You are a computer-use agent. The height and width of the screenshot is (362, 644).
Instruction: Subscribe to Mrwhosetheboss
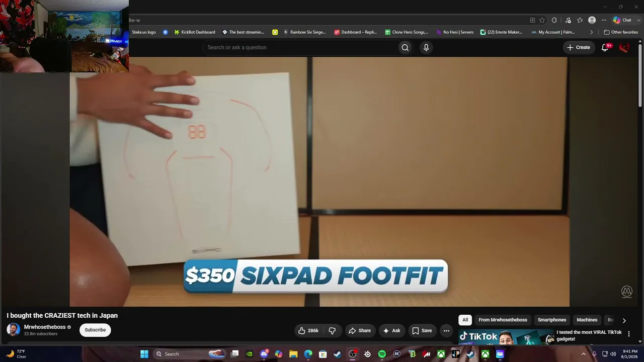[95, 330]
